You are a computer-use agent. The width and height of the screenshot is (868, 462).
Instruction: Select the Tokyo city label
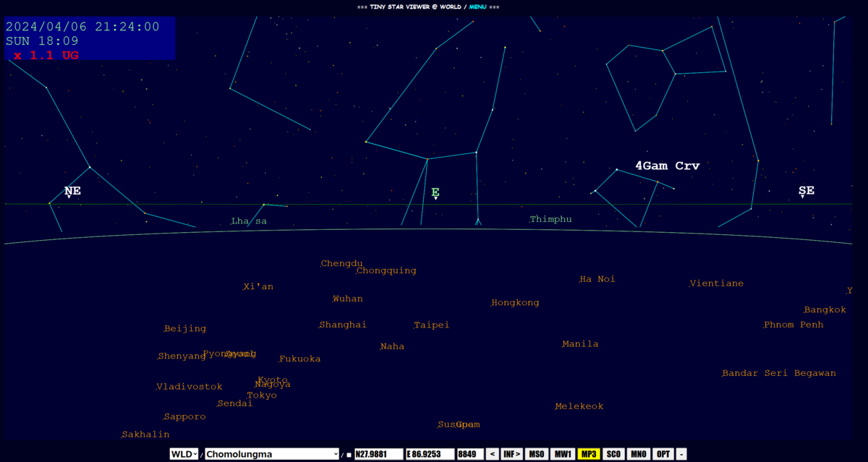click(x=262, y=395)
